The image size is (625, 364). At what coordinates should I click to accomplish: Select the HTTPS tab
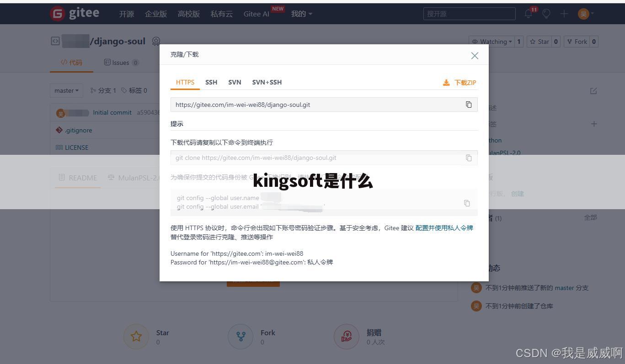coord(185,82)
